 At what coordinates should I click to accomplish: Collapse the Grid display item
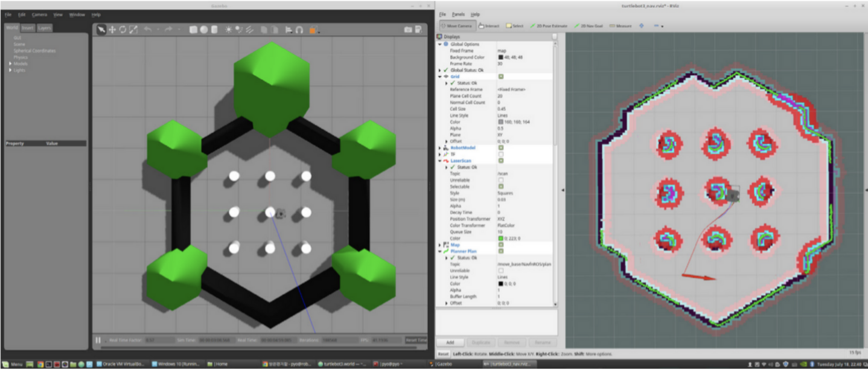tap(440, 77)
